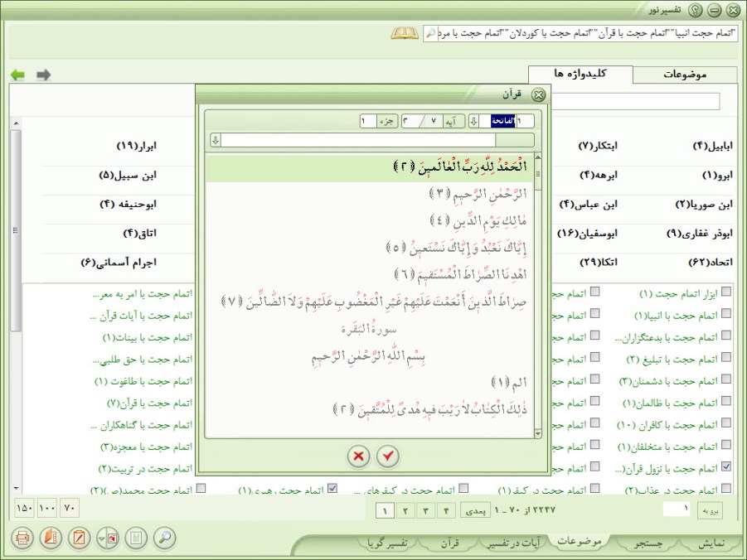
Task: Click the printer icon in bottom toolbar
Action: pos(22,538)
